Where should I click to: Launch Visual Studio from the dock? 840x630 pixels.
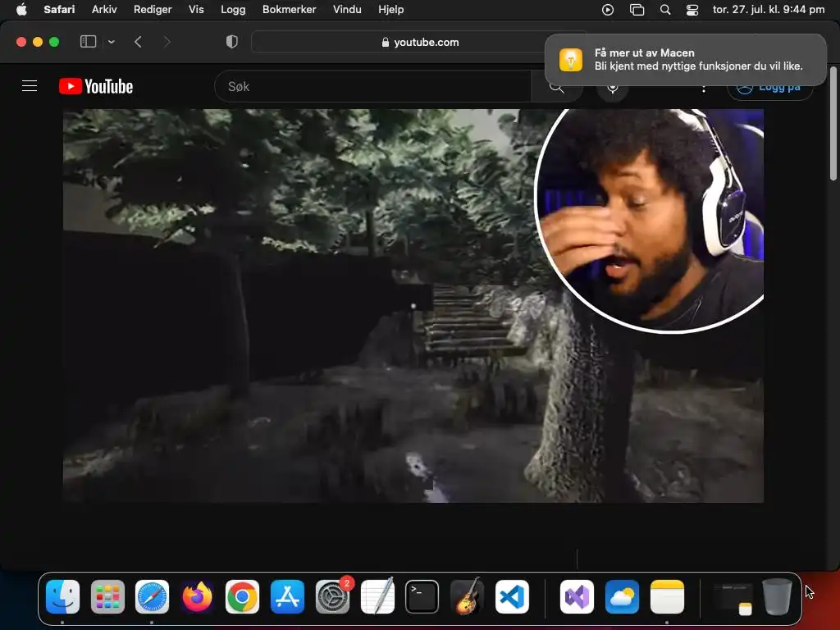[577, 597]
